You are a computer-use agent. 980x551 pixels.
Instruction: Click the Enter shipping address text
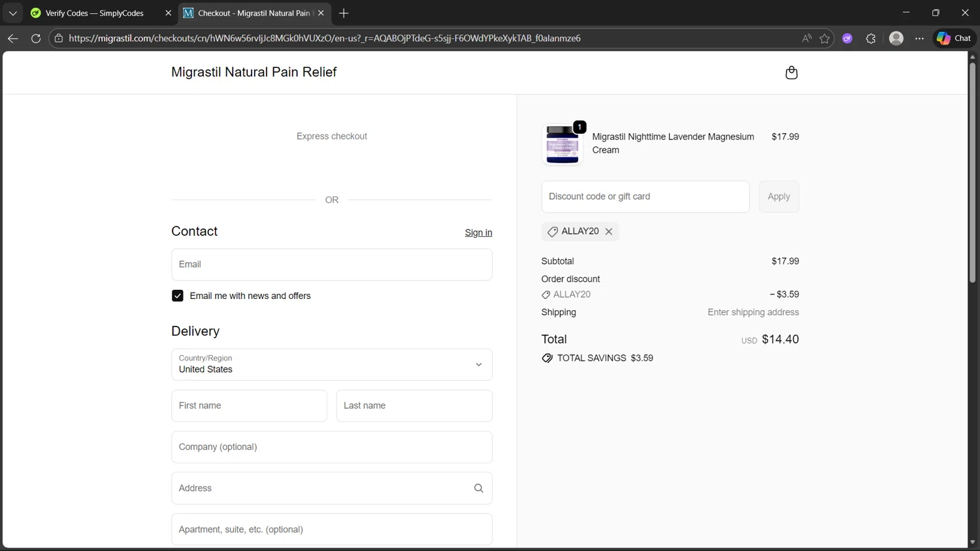point(753,312)
